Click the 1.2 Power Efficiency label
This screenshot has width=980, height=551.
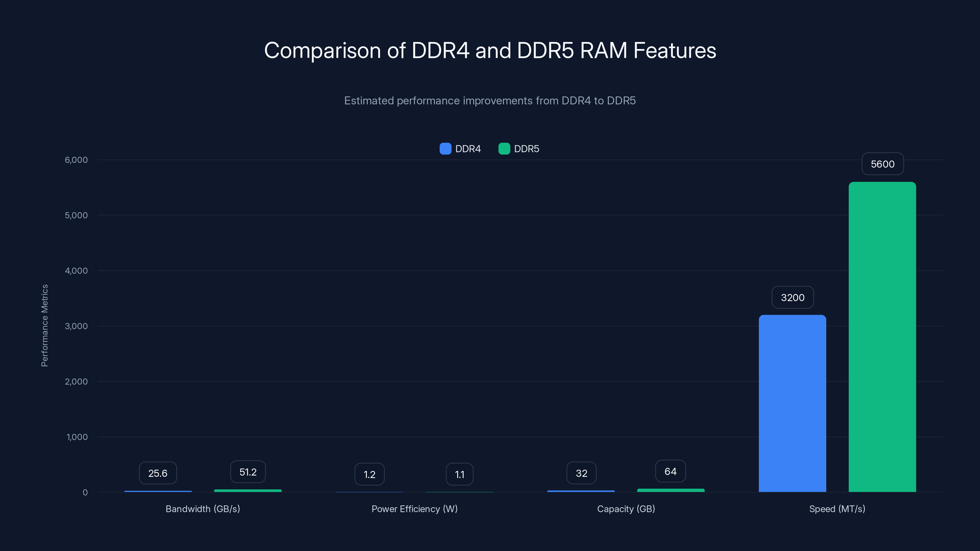[369, 474]
